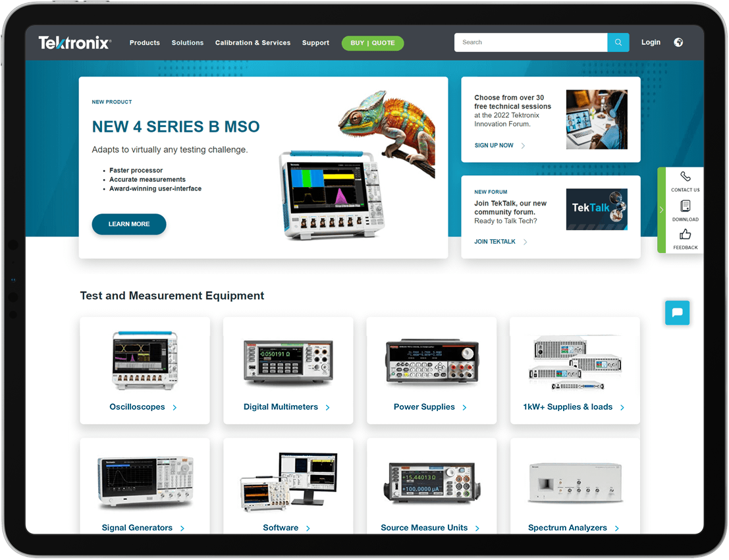Click the Software product image
The height and width of the screenshot is (560, 729).
[x=288, y=482]
